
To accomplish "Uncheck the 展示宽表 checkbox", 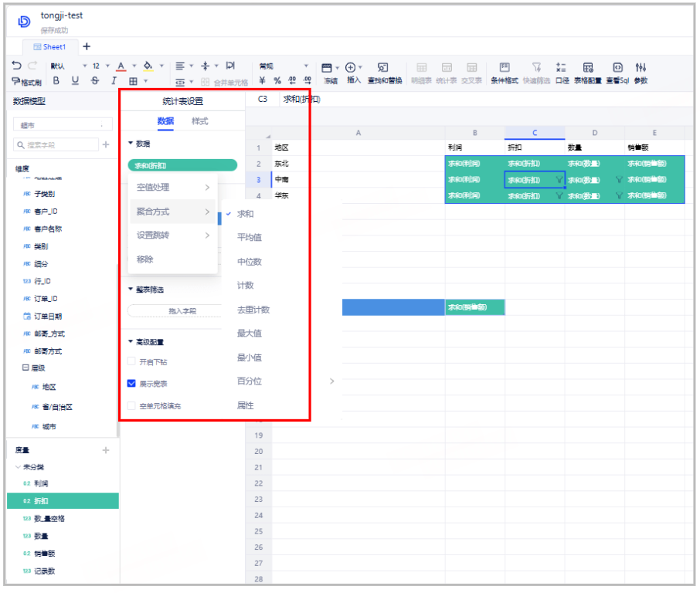I will pyautogui.click(x=131, y=383).
